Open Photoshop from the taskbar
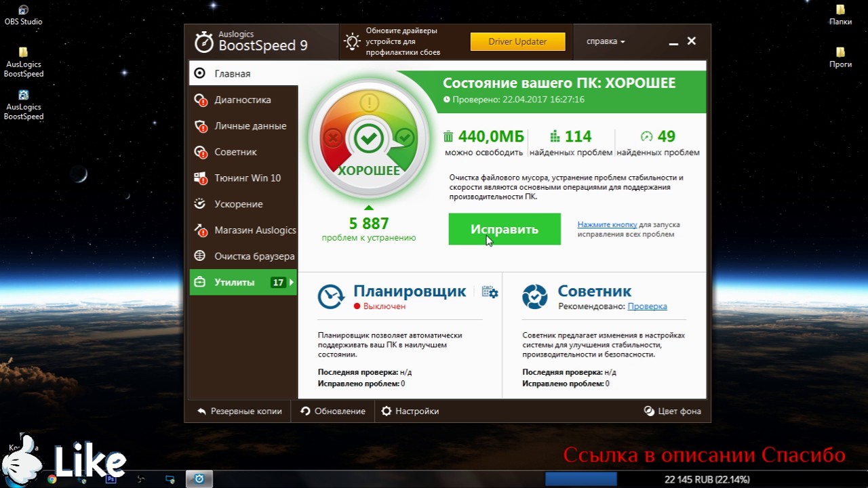The width and height of the screenshot is (868, 488). 111,479
